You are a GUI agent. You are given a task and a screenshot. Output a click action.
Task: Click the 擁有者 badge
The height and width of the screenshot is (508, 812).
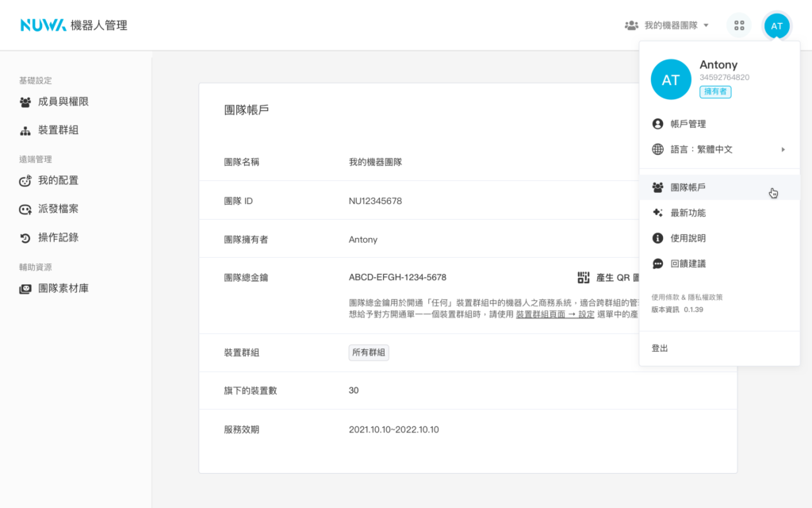[715, 92]
